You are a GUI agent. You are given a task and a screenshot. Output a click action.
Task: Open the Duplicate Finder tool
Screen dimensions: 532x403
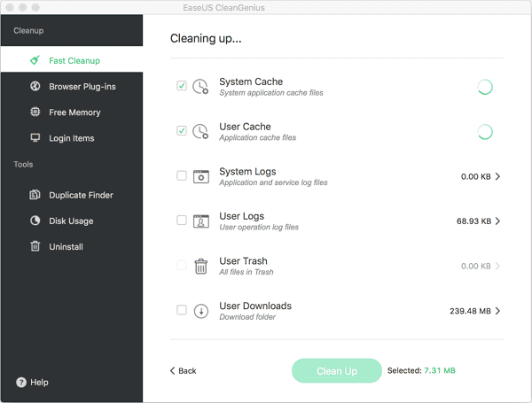[72, 195]
